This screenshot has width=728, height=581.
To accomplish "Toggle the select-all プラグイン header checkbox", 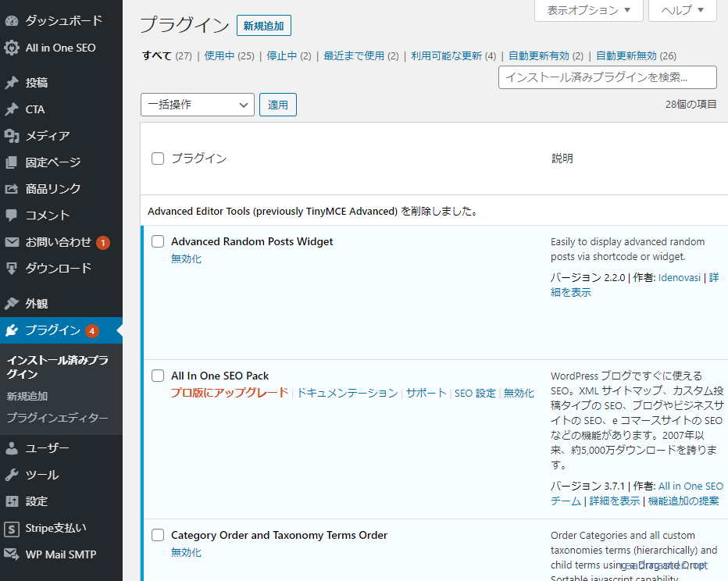I will 158,159.
